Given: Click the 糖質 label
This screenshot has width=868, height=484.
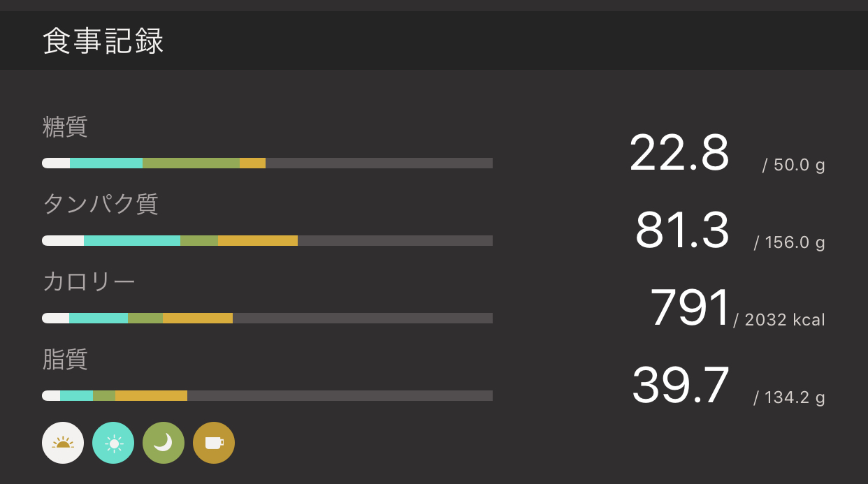Looking at the screenshot, I should point(65,127).
